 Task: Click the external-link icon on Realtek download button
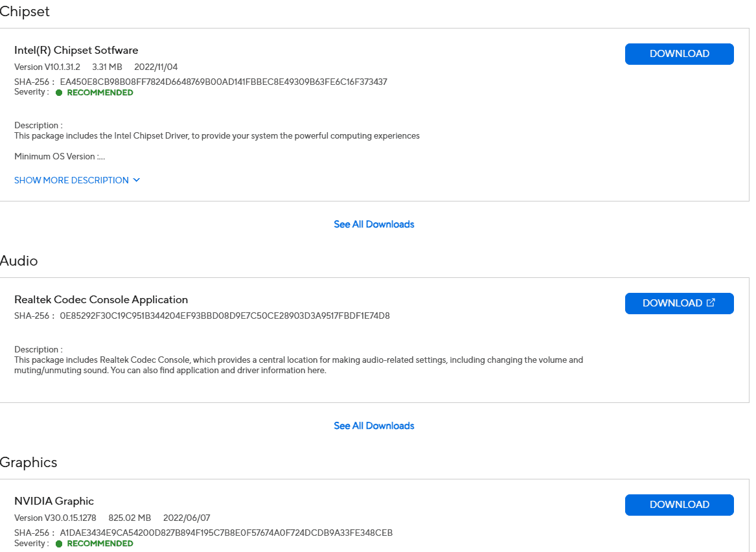pyautogui.click(x=711, y=303)
